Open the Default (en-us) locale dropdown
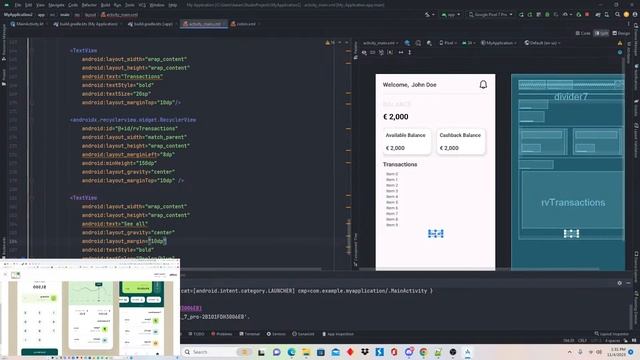 coord(542,43)
